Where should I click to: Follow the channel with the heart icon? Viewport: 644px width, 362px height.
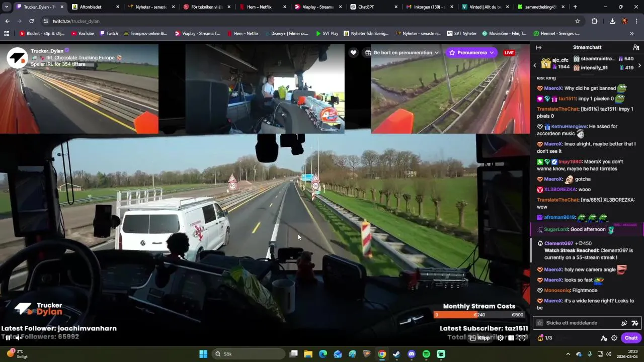353,53
